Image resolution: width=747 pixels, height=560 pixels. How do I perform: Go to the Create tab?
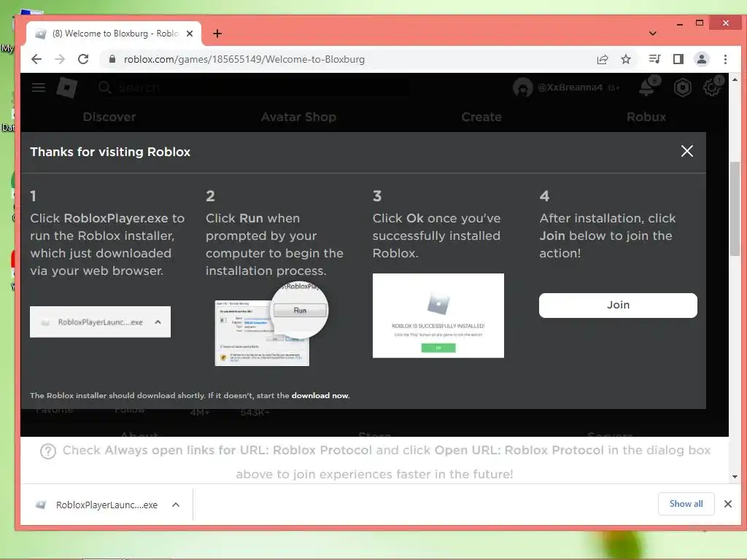click(481, 117)
